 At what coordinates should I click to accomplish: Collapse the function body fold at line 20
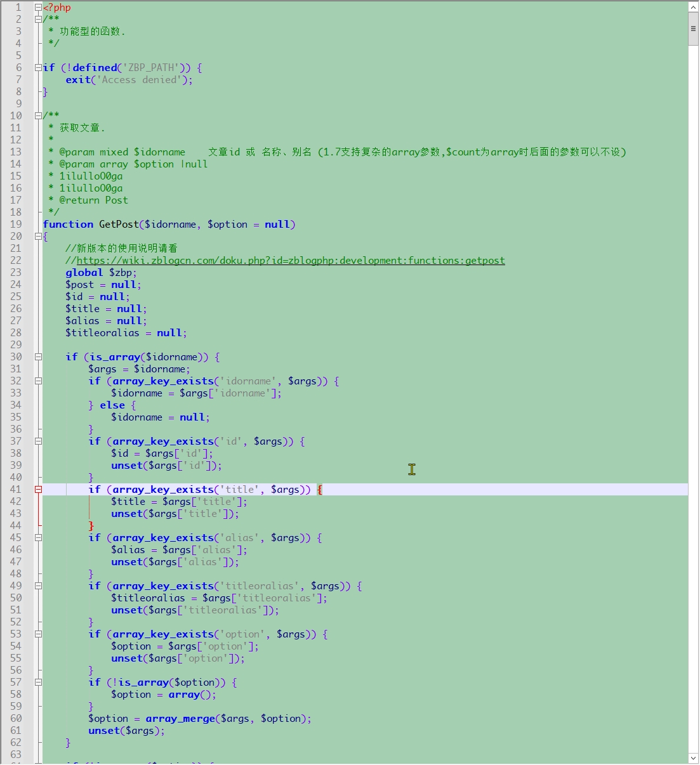pos(38,237)
